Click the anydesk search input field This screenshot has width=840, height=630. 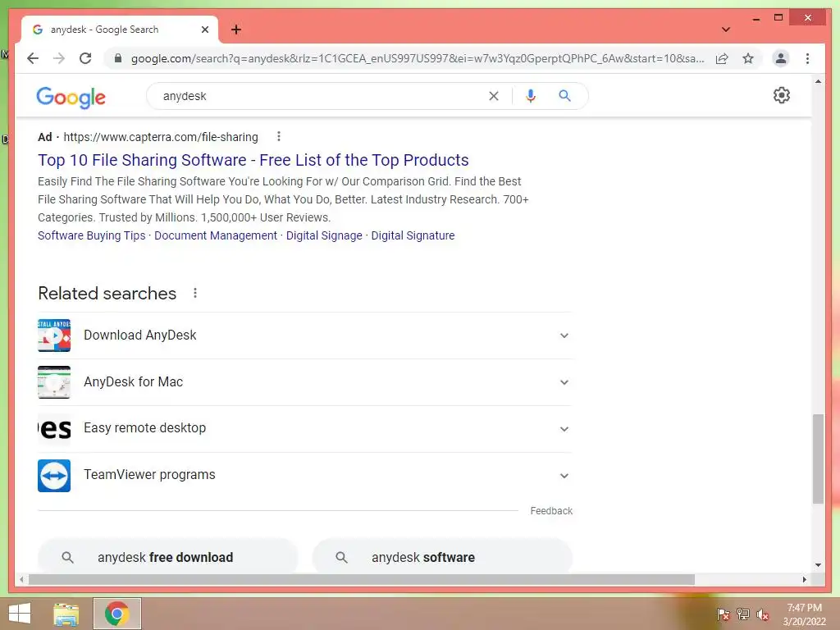click(322, 96)
